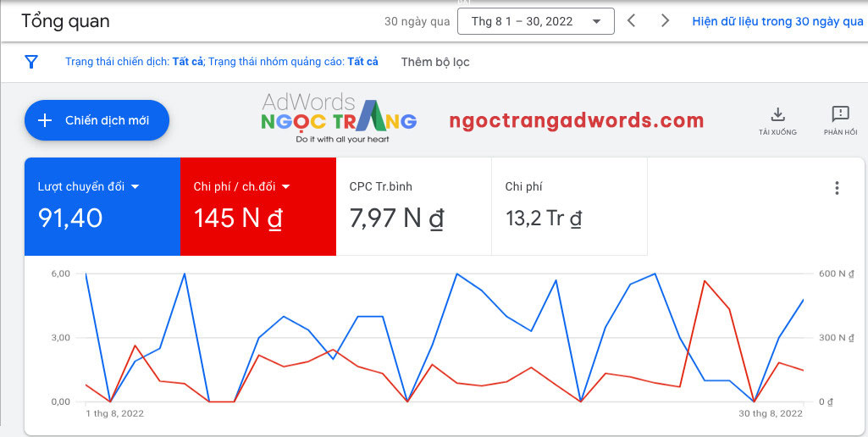
Task: Click the 7,97 N ₫ average CPC value
Action: [396, 218]
